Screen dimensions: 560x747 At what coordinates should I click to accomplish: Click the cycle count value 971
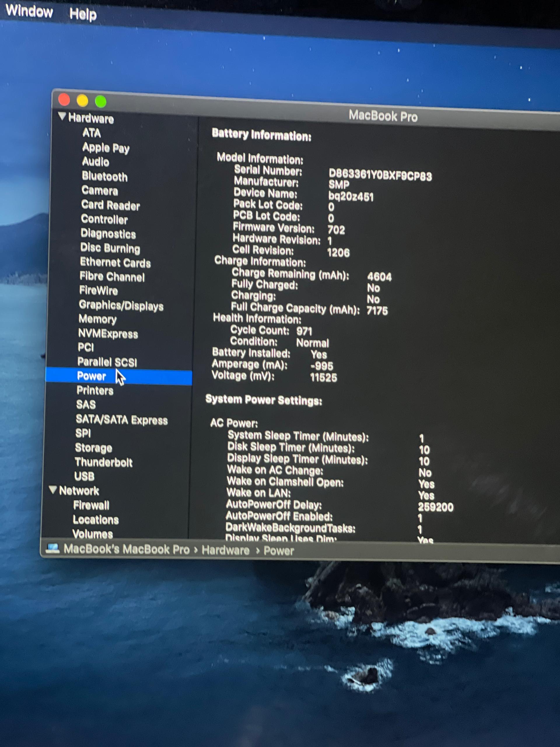click(x=304, y=331)
